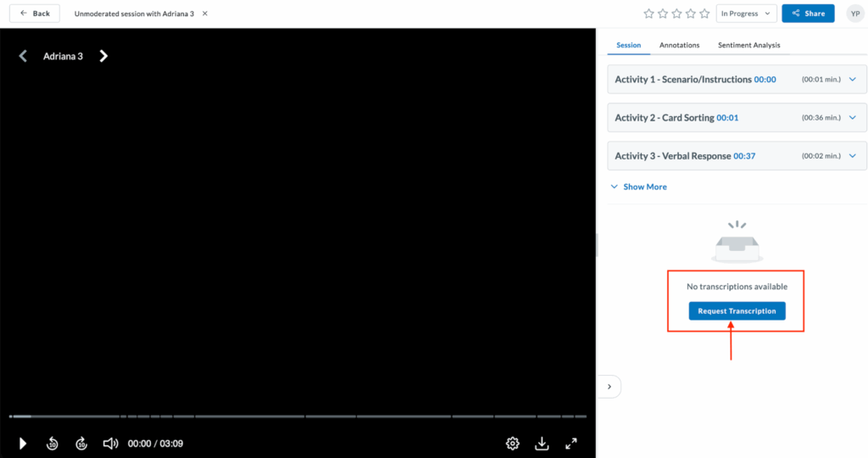The image size is (868, 458).
Task: Click Show More activities
Action: tap(639, 187)
